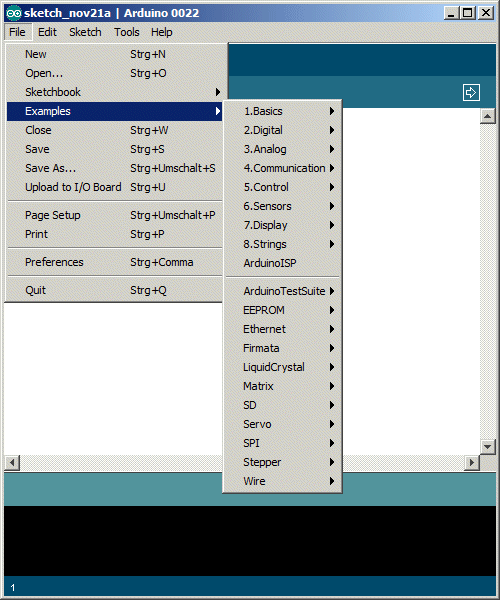Expand the 4.Communication examples submenu
The height and width of the screenshot is (600, 500).
(x=282, y=168)
